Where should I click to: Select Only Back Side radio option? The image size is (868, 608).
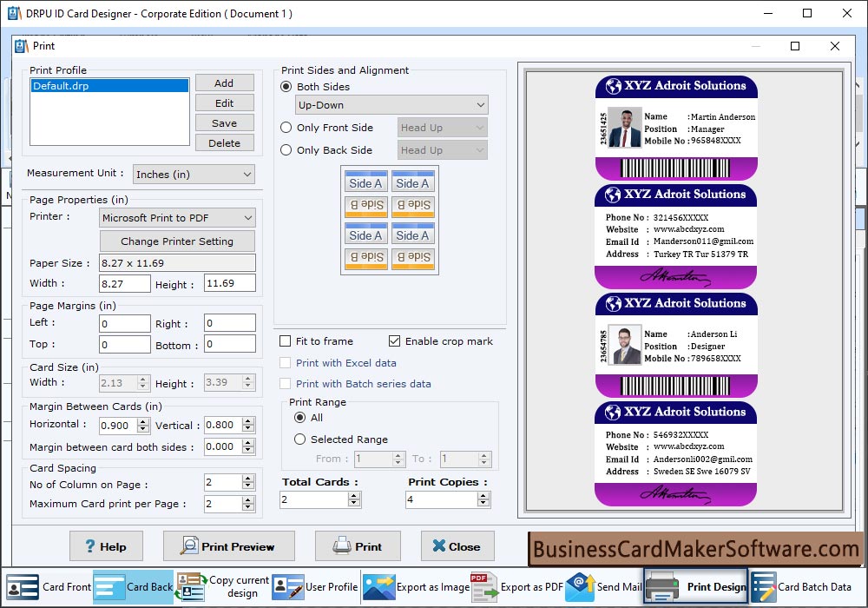[x=286, y=150]
